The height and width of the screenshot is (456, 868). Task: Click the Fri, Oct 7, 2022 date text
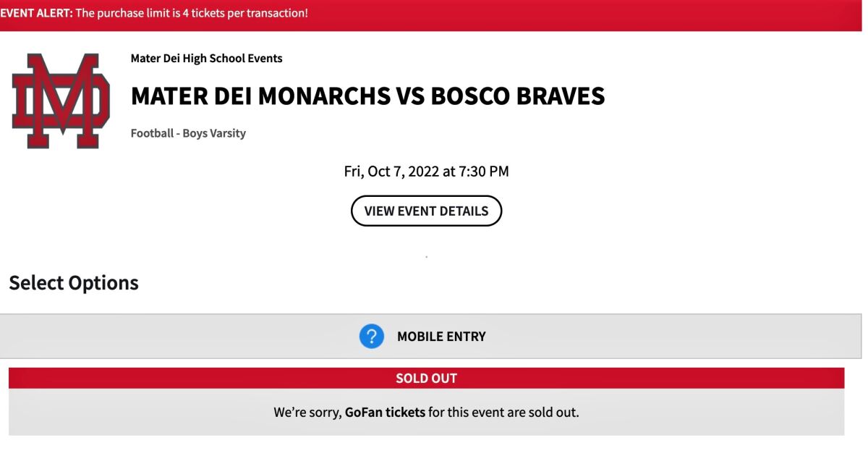[x=391, y=172]
